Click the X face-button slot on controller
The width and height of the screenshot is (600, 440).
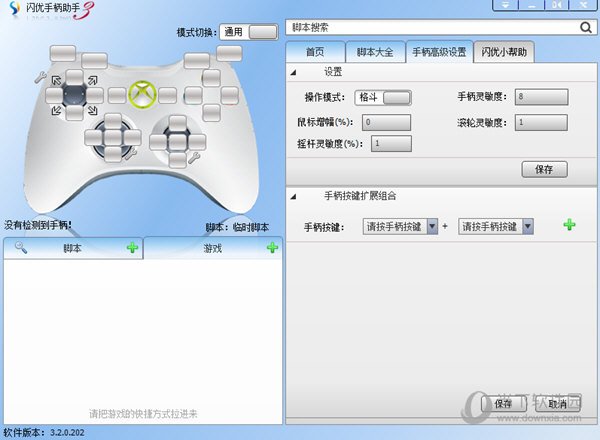tap(194, 95)
